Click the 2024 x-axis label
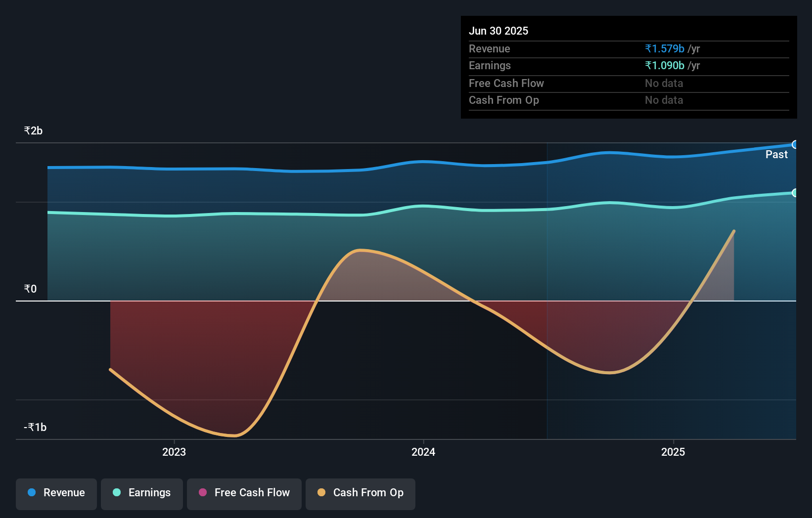Screen dimensions: 812x518 [x=423, y=452]
